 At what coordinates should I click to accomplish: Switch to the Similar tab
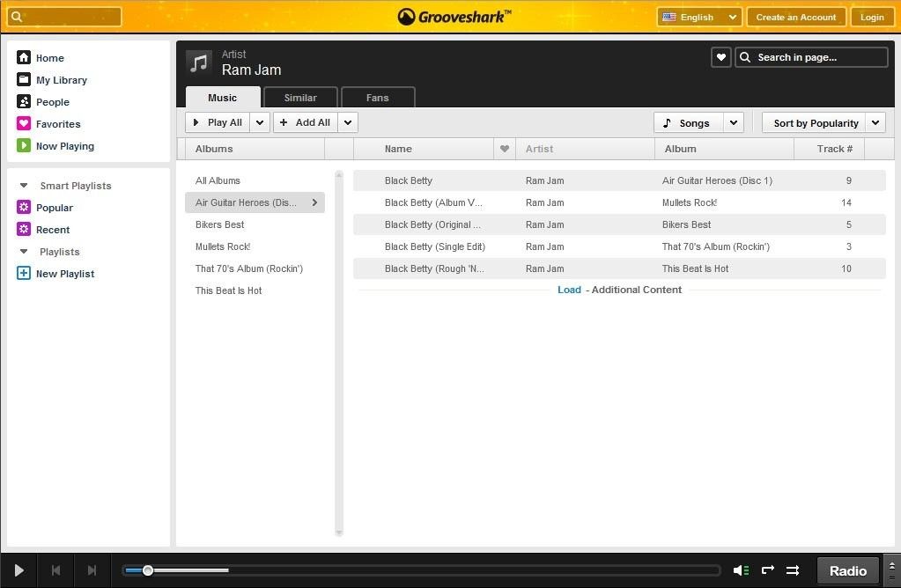(299, 97)
